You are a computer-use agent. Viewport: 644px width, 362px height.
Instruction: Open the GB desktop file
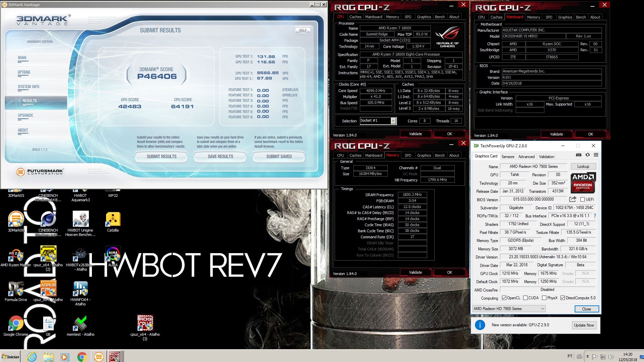point(48,326)
